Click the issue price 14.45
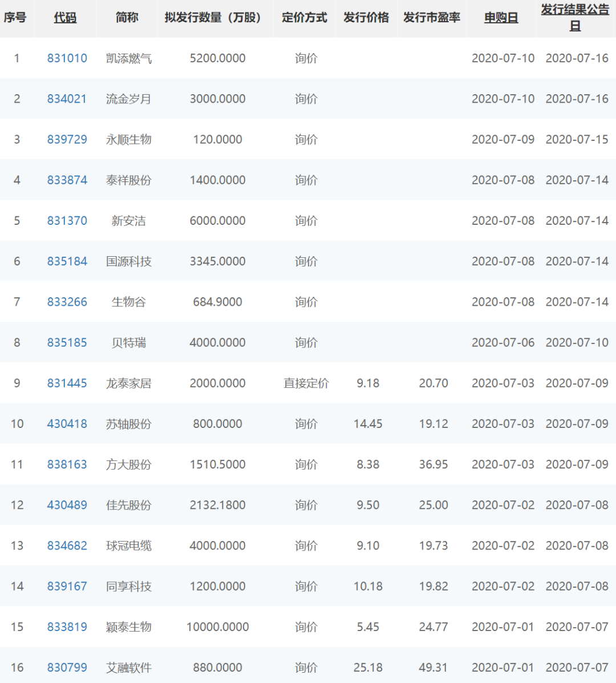This screenshot has height=683, width=616. [368, 424]
